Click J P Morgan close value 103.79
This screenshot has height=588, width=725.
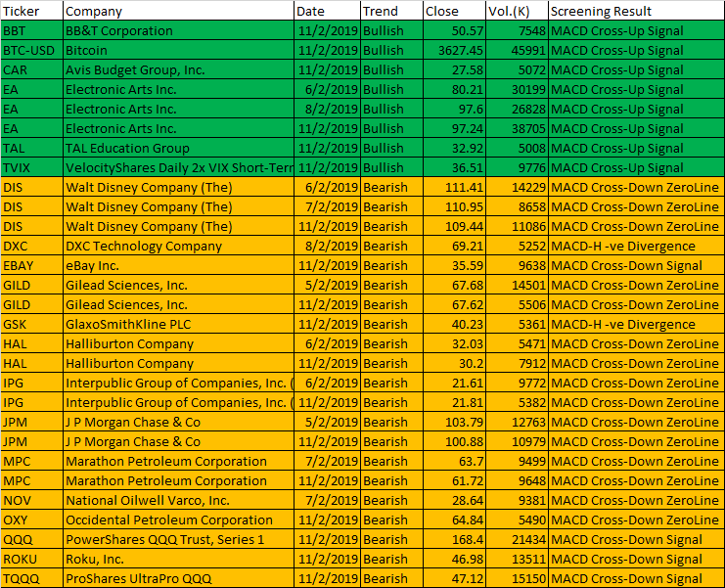(455, 422)
